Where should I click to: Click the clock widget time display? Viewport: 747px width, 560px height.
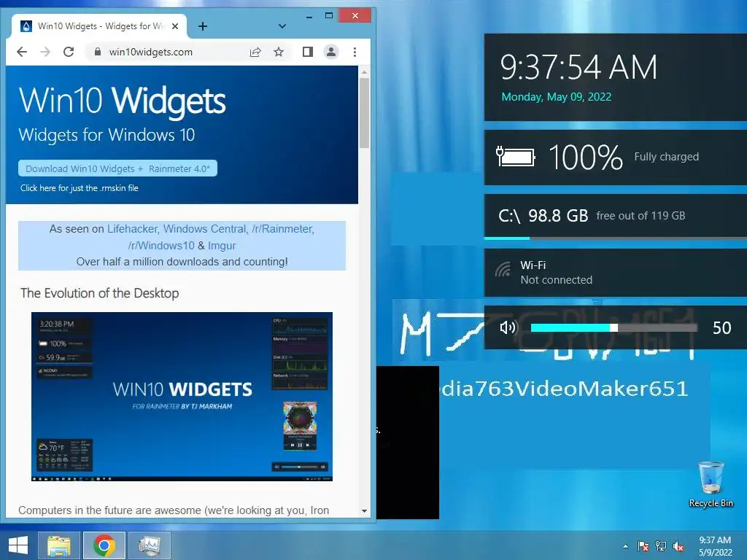coord(578,67)
